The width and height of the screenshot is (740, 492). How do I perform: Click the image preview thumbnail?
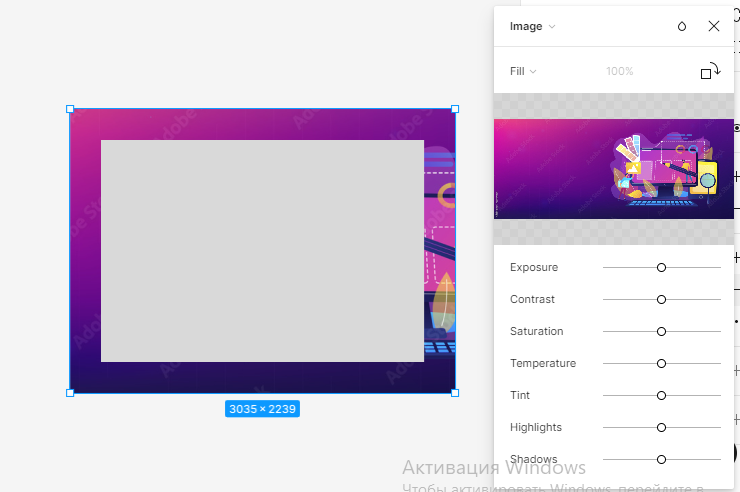tap(614, 169)
